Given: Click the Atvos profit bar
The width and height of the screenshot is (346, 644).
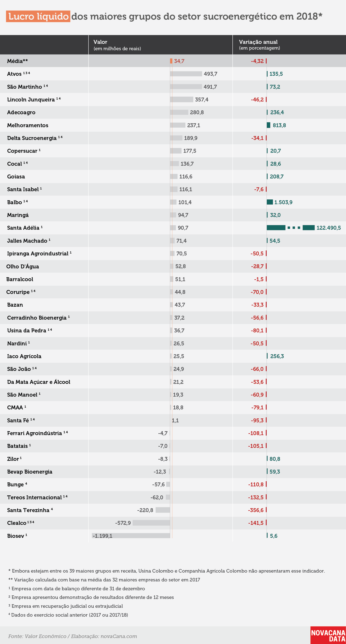Looking at the screenshot, I should pos(186,74).
